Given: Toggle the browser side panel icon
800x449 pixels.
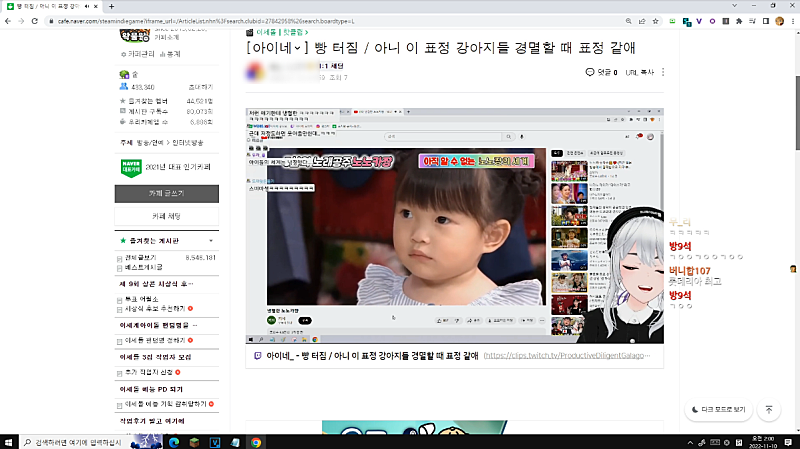Looking at the screenshot, I should (766, 21).
